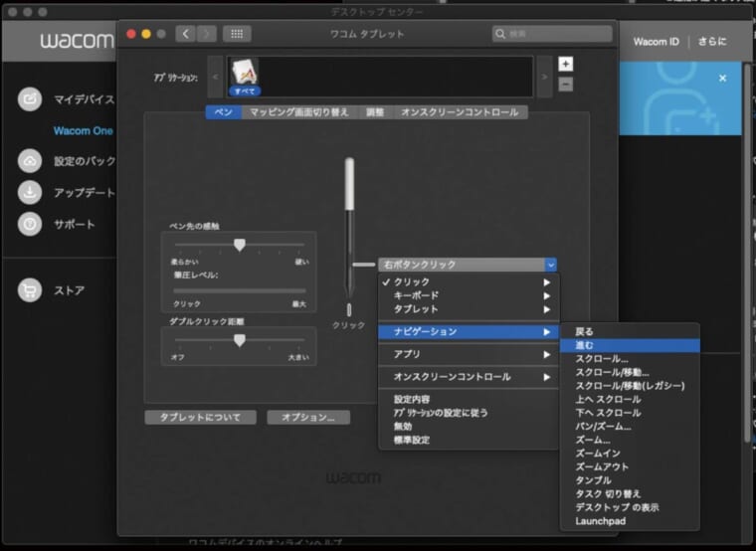The width and height of the screenshot is (756, 551).
Task: Select 無効 in the dropdown menu
Action: [469, 426]
